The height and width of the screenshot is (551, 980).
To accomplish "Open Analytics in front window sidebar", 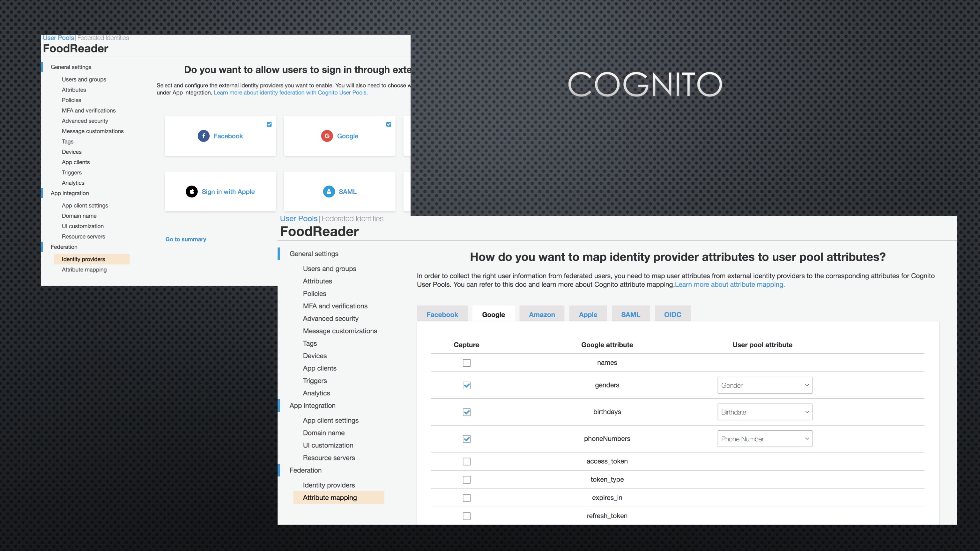I will click(x=316, y=393).
